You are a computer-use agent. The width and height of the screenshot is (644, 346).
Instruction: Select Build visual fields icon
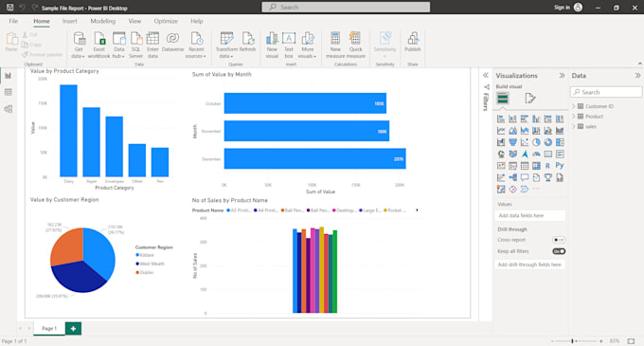(503, 99)
